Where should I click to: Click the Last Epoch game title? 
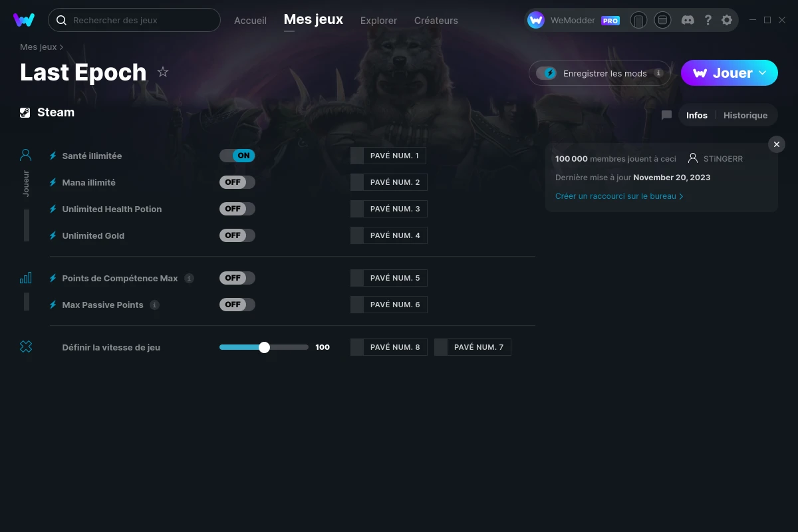[x=83, y=72]
